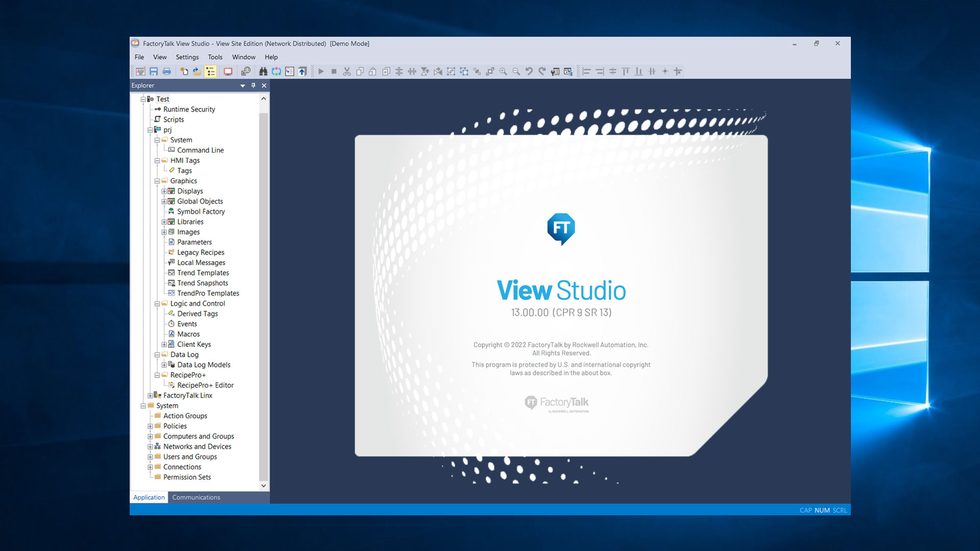The width and height of the screenshot is (980, 551).
Task: Select the Zoom In tool
Action: tap(503, 71)
